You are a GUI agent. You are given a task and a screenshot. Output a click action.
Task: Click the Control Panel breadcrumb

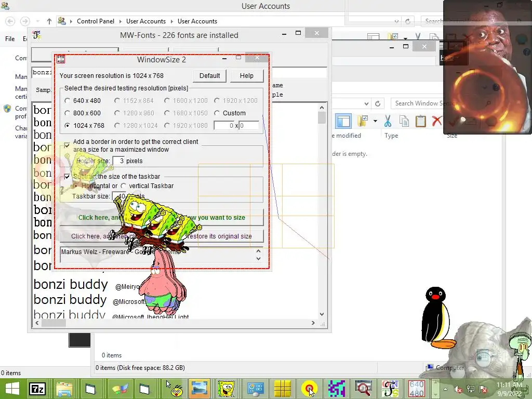pos(96,21)
